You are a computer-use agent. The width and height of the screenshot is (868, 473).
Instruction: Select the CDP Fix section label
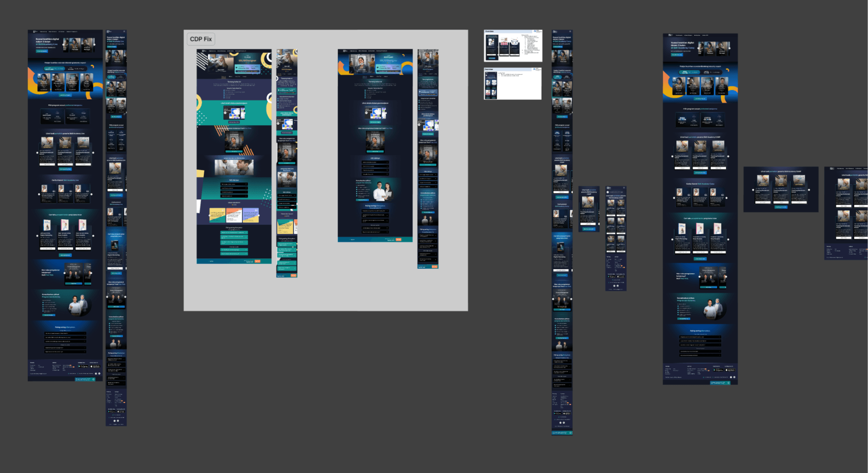201,39
